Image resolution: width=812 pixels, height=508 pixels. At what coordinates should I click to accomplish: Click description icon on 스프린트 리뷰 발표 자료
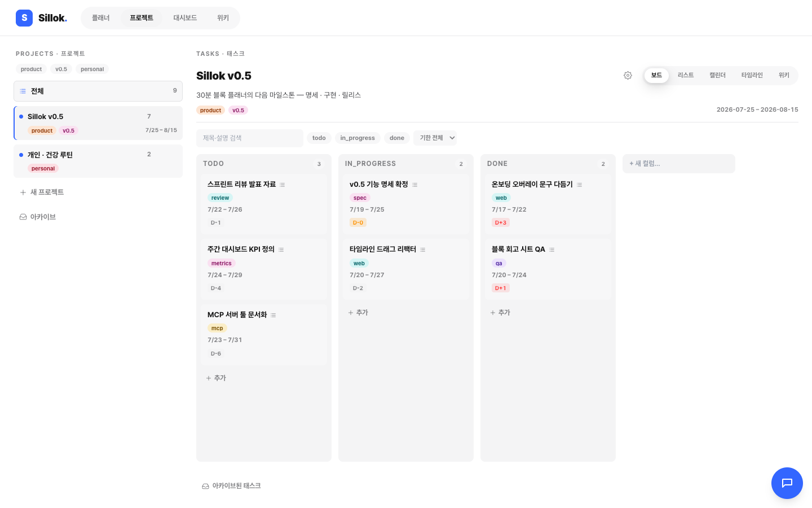[283, 185]
